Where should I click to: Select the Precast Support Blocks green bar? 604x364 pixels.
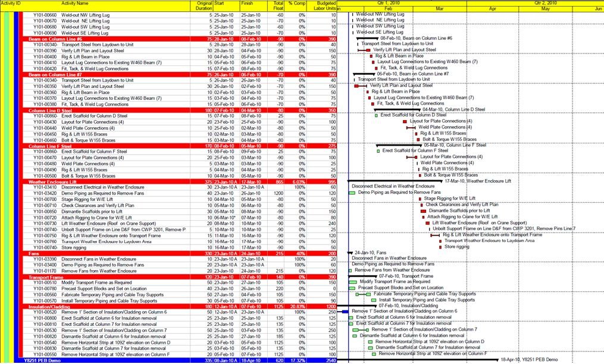352,288
